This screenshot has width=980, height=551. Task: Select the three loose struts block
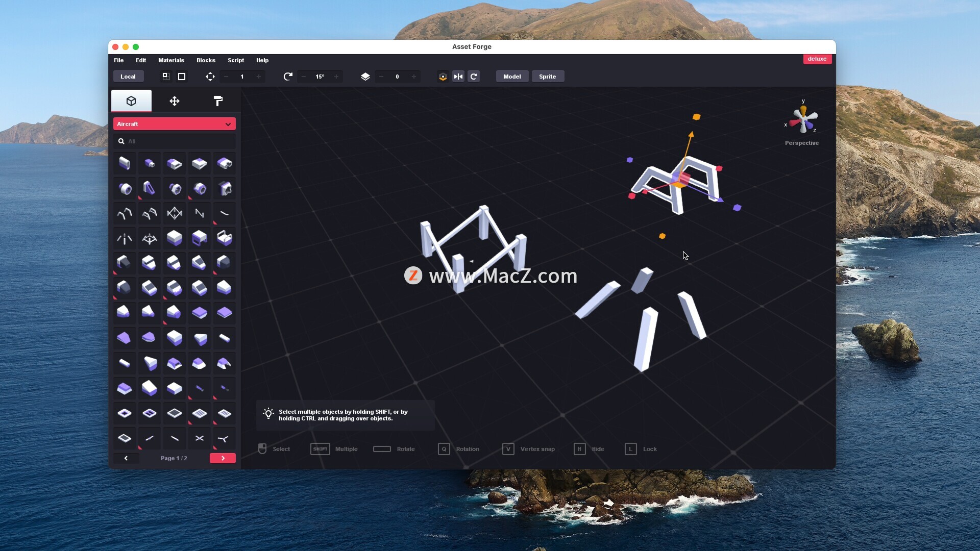(x=125, y=238)
